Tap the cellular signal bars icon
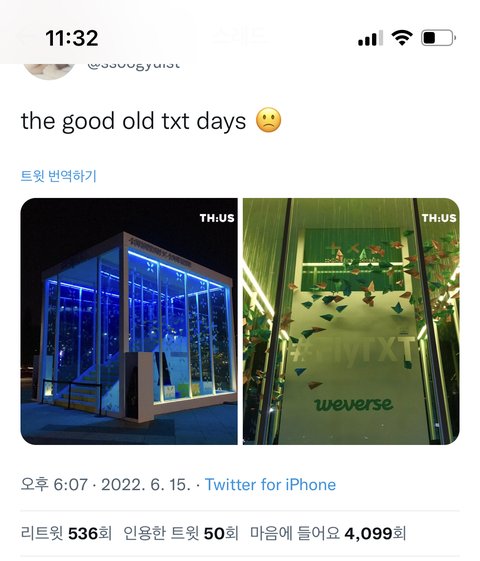 (x=370, y=38)
